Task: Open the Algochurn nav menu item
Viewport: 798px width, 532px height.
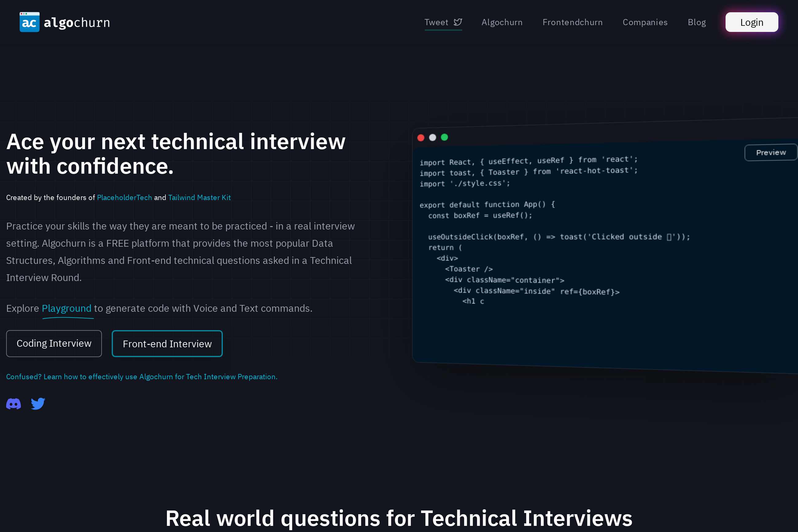Action: (502, 22)
